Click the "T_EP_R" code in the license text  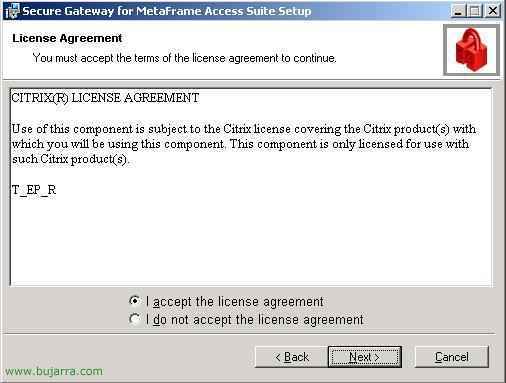(34, 190)
